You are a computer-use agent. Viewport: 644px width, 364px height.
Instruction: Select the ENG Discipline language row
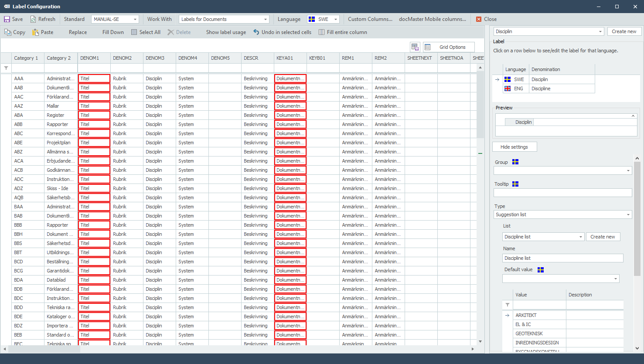549,88
